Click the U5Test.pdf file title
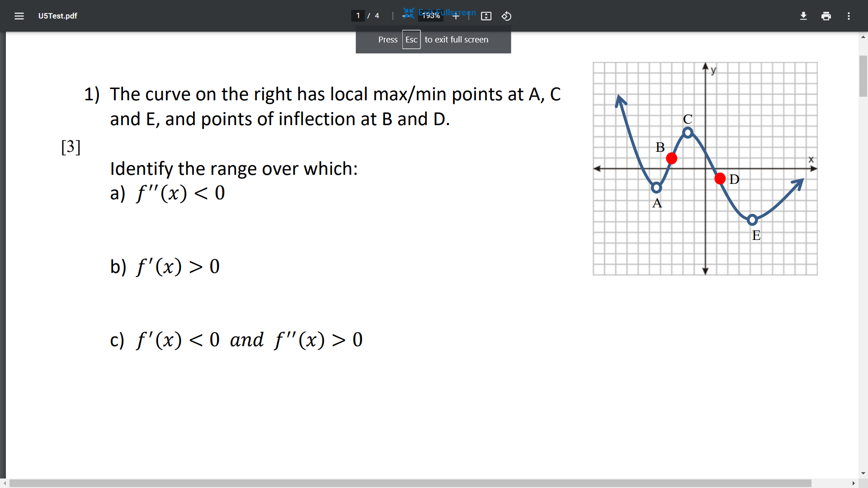The height and width of the screenshot is (488, 868). pyautogui.click(x=58, y=16)
